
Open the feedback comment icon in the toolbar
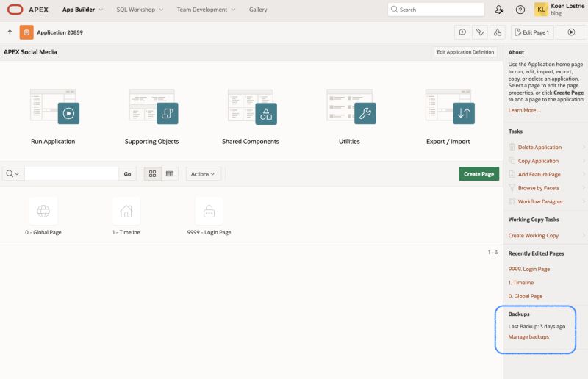pos(462,32)
